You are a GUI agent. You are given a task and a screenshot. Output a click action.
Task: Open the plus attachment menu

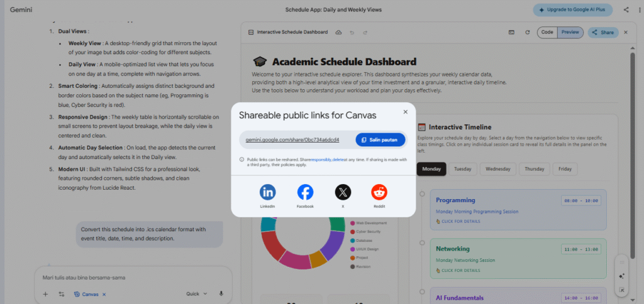coord(45,293)
